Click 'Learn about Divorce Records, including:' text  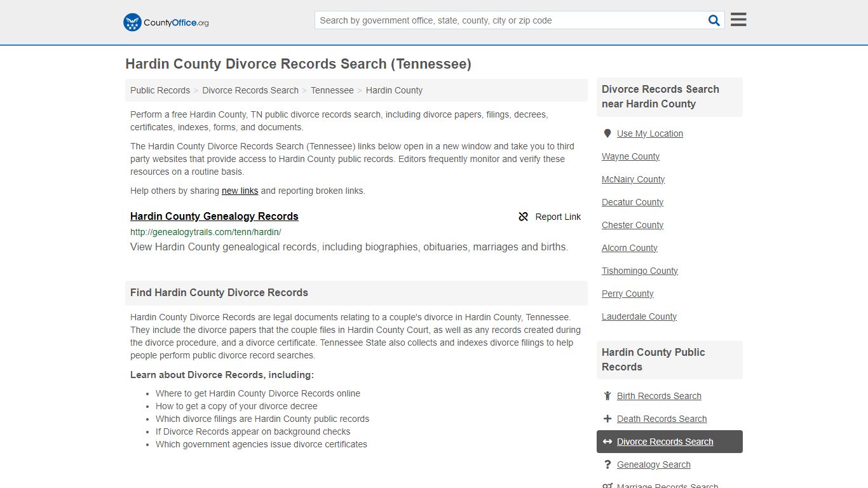pos(222,375)
